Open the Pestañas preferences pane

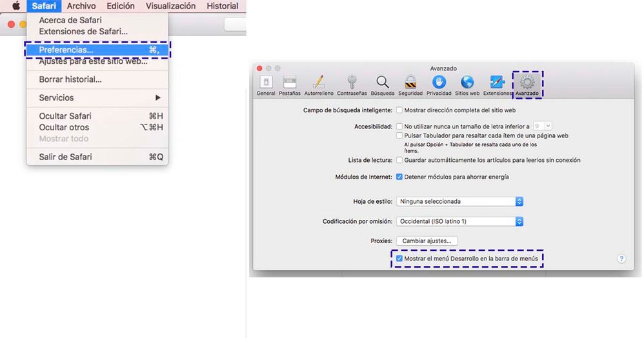click(x=290, y=85)
